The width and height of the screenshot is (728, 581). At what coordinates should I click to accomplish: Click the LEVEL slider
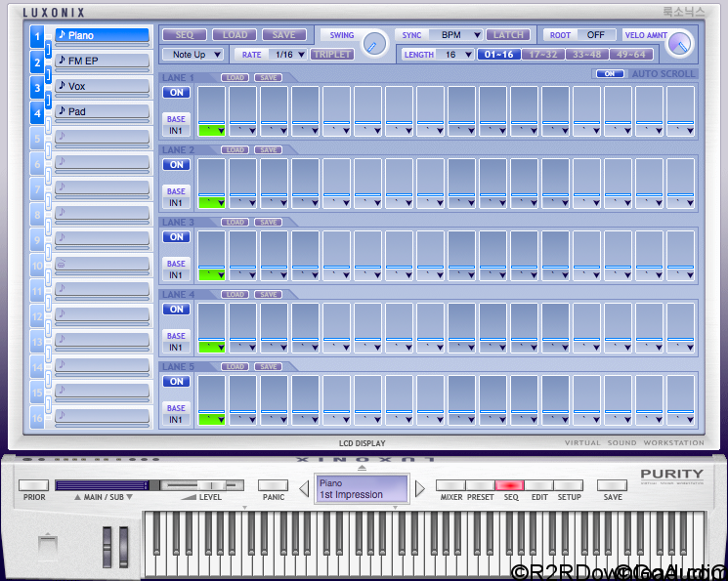pyautogui.click(x=202, y=485)
